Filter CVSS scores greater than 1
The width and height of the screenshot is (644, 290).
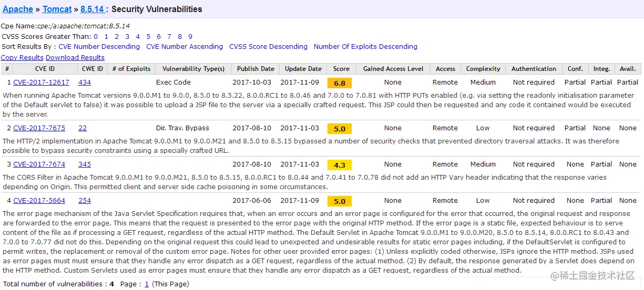click(x=106, y=37)
